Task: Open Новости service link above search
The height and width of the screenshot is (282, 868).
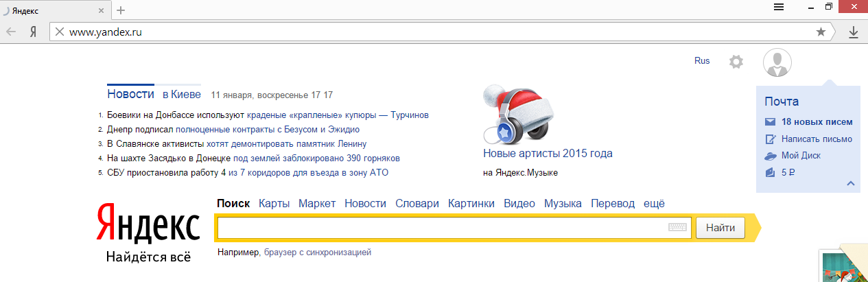Action: click(366, 204)
